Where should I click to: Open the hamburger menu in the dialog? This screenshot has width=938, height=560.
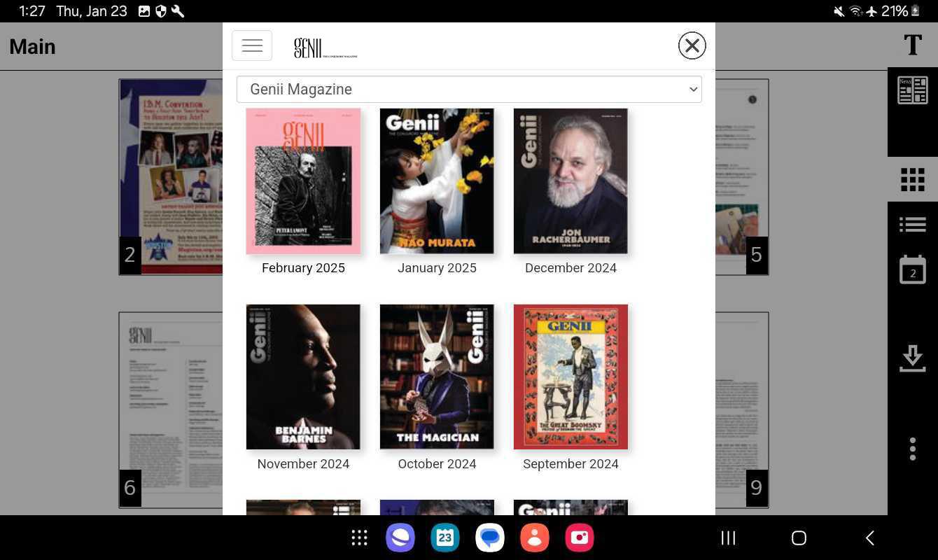252,45
